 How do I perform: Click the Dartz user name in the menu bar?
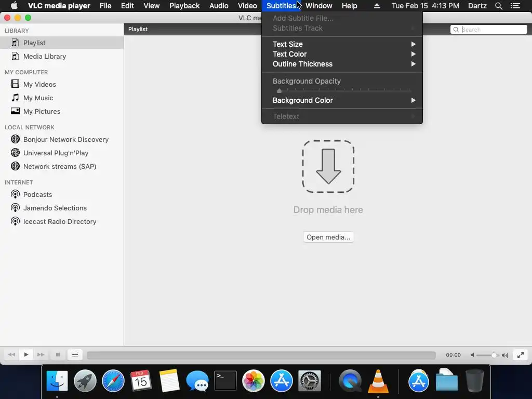pos(477,6)
